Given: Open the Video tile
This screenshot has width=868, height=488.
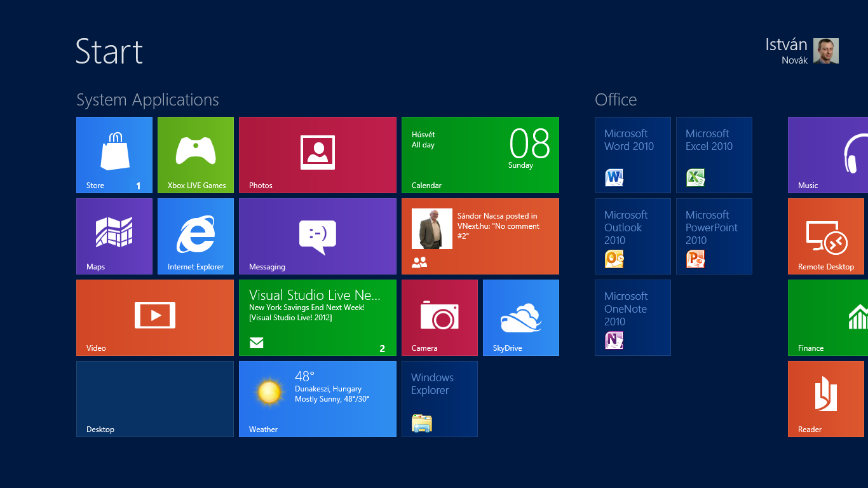Looking at the screenshot, I should pos(155,318).
